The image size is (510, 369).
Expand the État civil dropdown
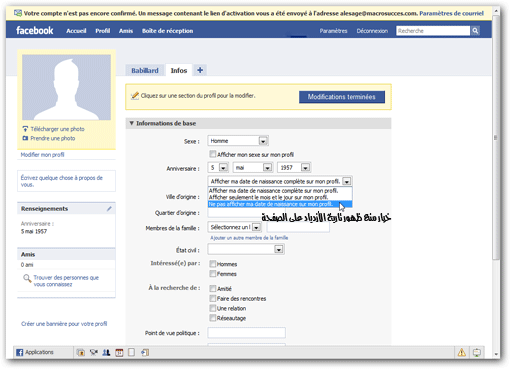[x=246, y=249]
